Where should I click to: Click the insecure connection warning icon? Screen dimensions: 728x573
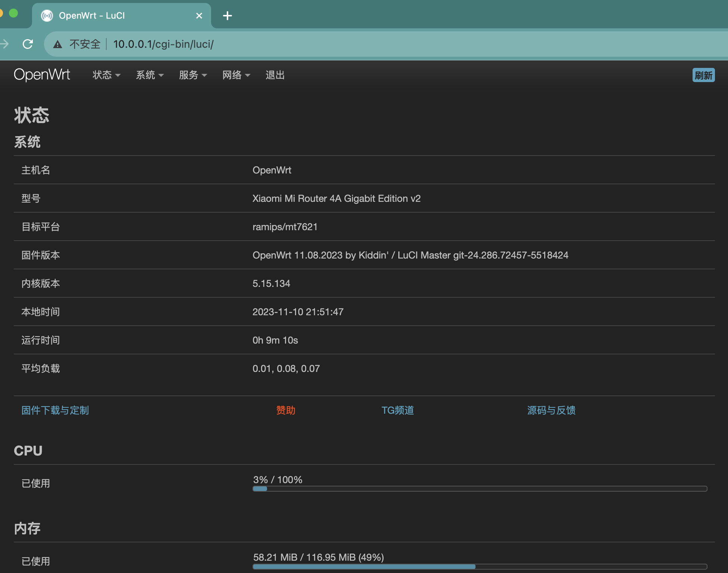click(57, 44)
